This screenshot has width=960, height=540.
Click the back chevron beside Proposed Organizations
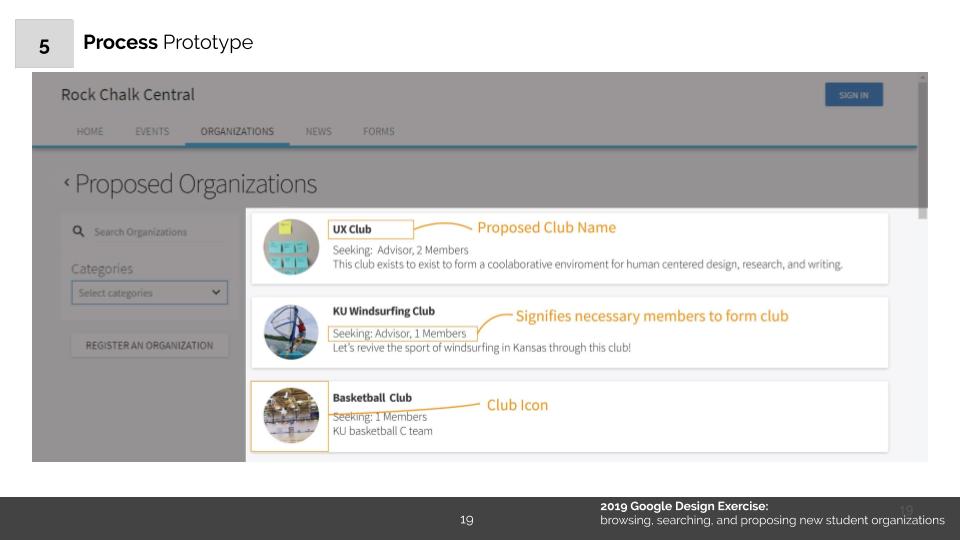[x=67, y=183]
